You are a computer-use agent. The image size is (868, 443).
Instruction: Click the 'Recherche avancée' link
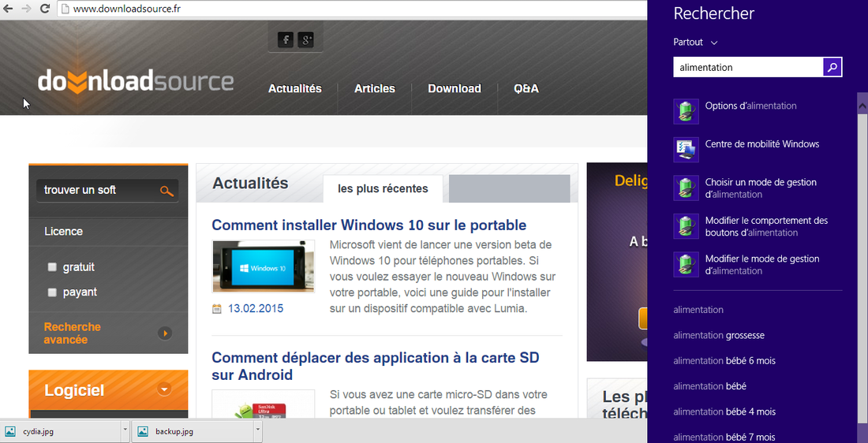(x=72, y=333)
